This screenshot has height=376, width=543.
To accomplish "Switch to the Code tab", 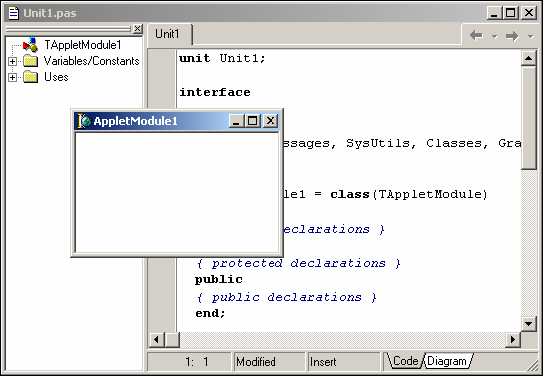I will coord(405,361).
